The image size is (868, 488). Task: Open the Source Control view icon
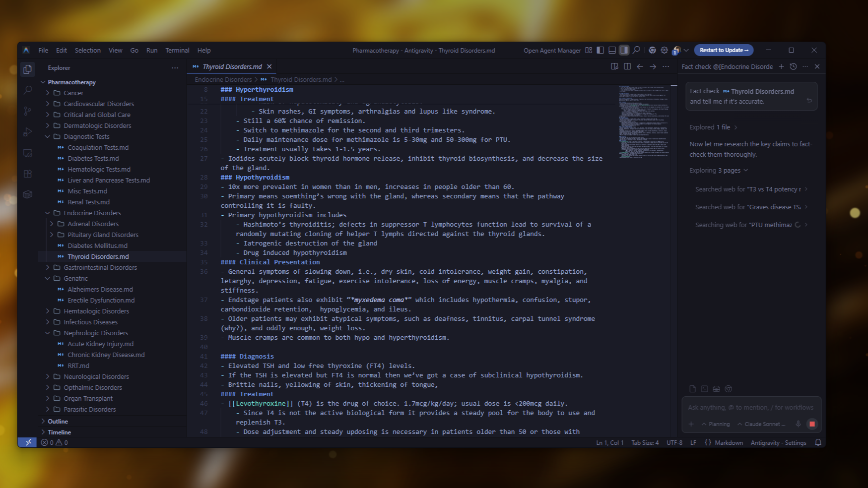pyautogui.click(x=28, y=111)
